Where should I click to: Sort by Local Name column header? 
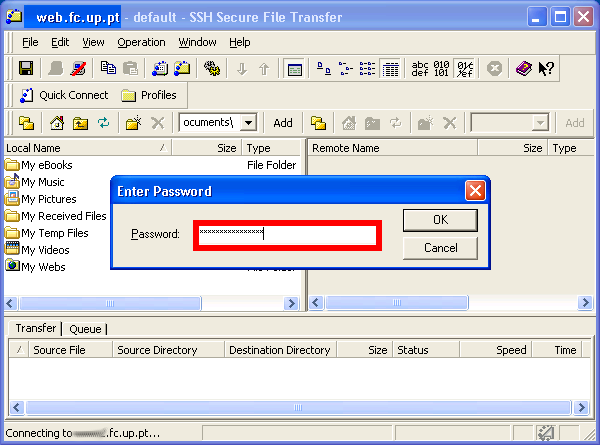(87, 148)
